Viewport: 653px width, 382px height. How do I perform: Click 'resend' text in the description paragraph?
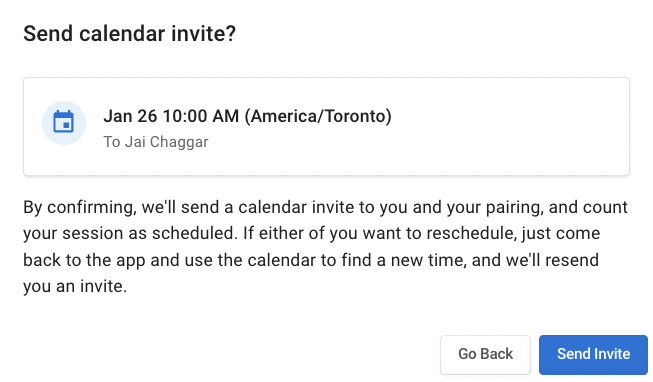[572, 260]
